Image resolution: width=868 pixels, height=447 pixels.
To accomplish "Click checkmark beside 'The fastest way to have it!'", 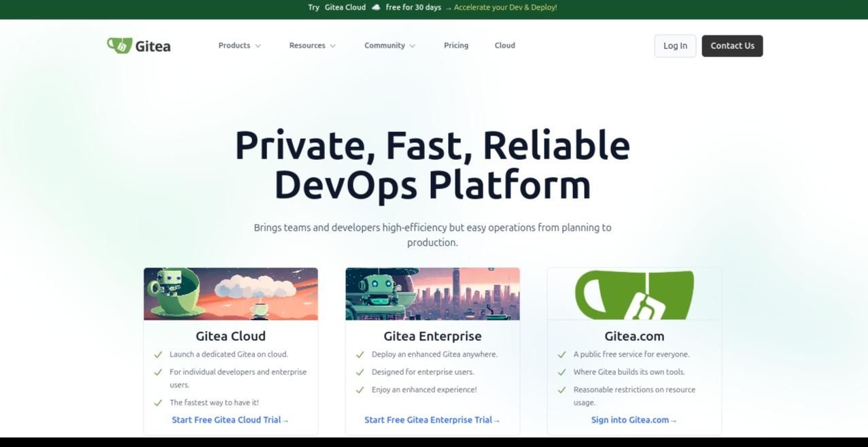I will [x=158, y=403].
